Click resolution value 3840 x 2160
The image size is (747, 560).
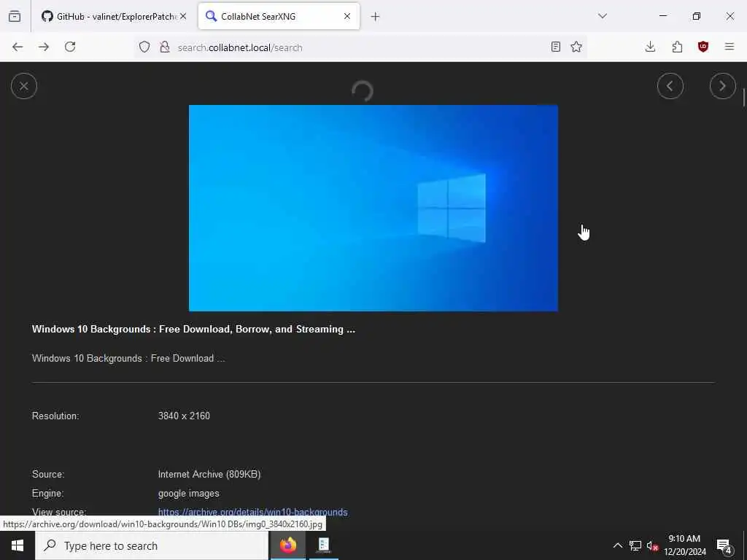click(184, 416)
